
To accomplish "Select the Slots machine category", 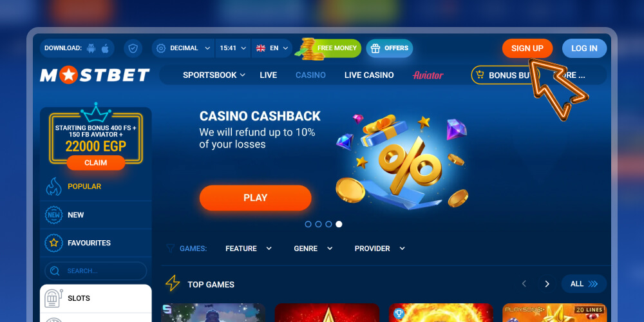I will point(96,298).
